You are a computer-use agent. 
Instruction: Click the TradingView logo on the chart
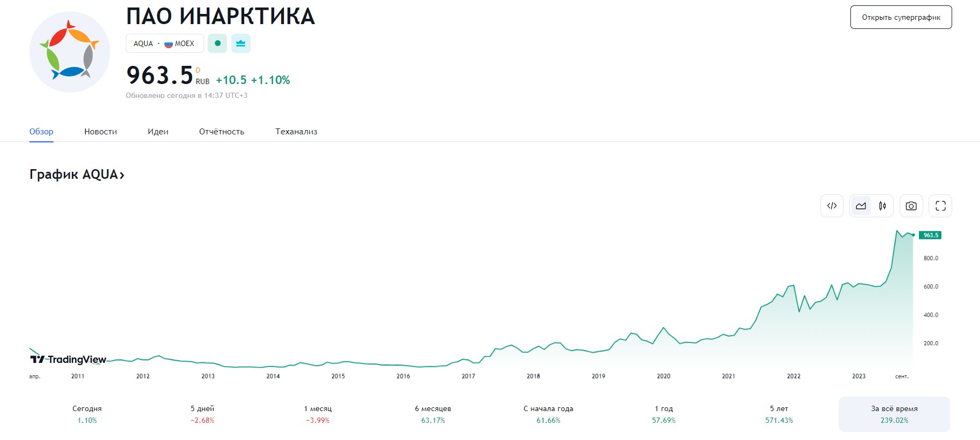(x=68, y=359)
